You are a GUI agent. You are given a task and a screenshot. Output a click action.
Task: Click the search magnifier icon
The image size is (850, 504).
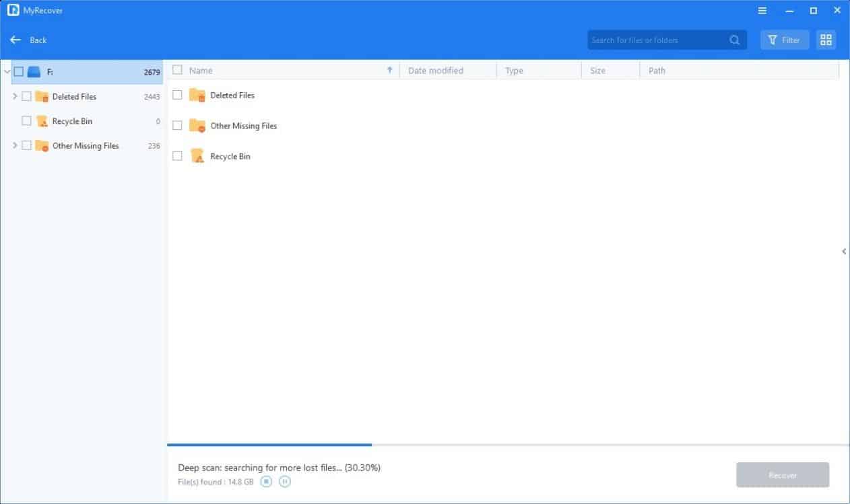click(x=734, y=40)
